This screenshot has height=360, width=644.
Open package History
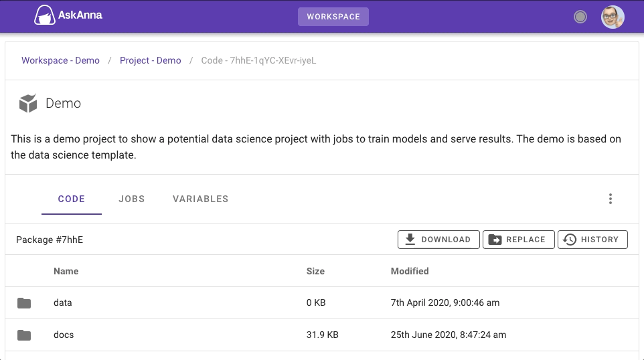[x=592, y=240]
